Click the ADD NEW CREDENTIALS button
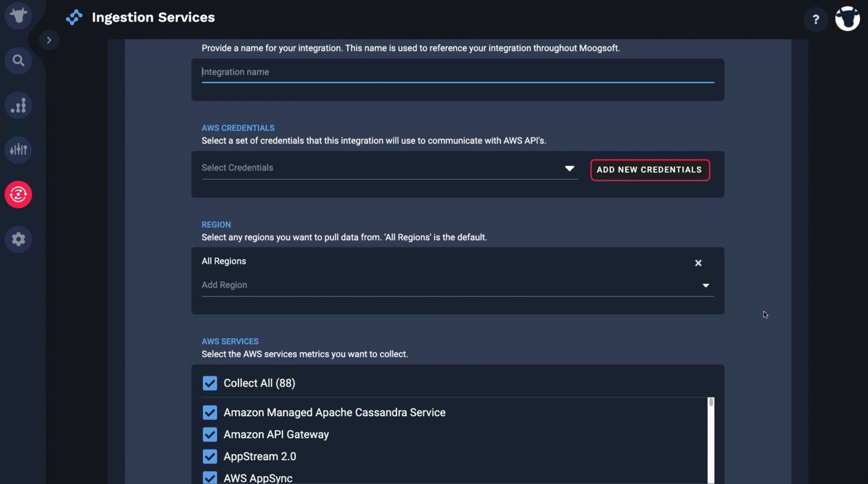 click(x=650, y=170)
